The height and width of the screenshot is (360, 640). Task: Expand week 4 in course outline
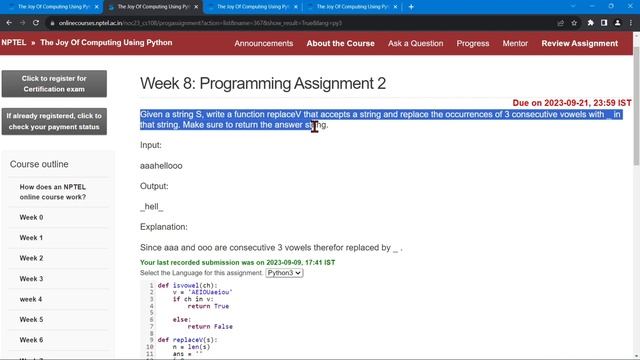point(31,299)
